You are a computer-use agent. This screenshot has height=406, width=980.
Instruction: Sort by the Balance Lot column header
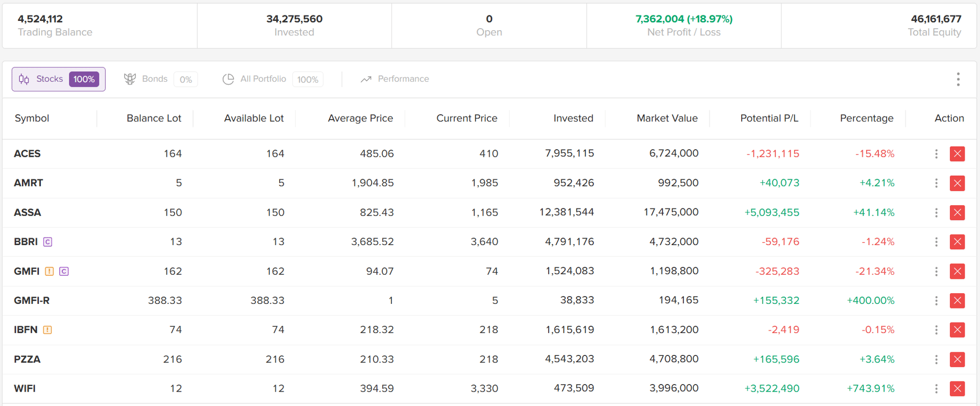(154, 118)
